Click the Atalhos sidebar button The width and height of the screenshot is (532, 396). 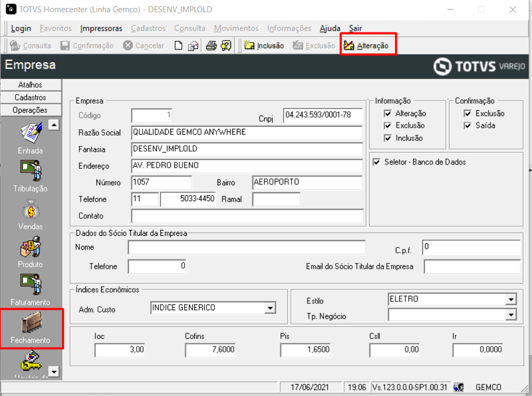pos(30,85)
